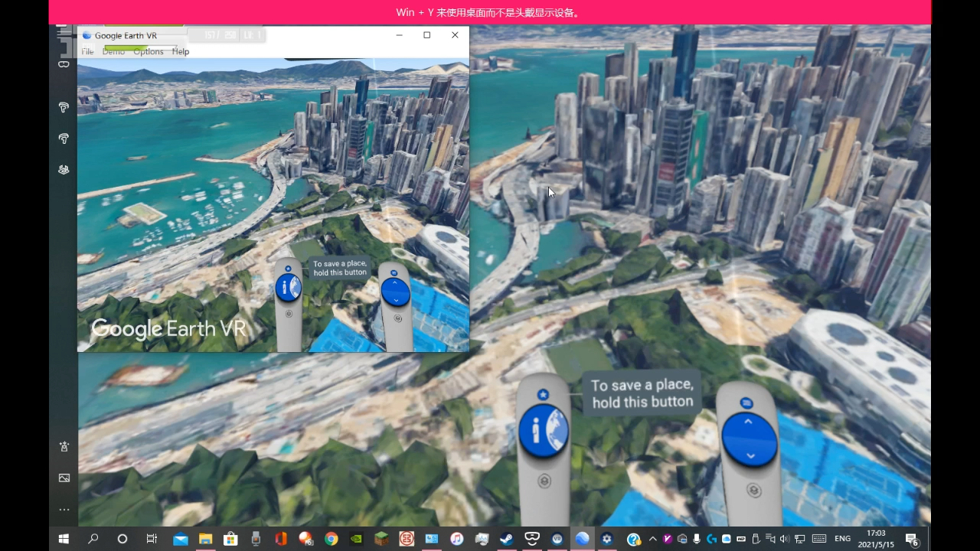Switch to Google Earth VR taskbar icon
The image size is (980, 551).
tap(582, 539)
